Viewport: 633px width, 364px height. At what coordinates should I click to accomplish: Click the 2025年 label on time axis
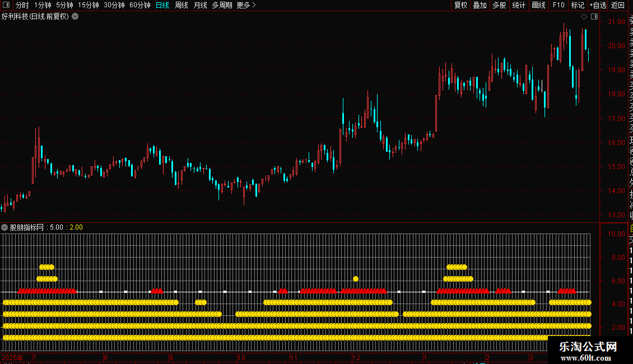[x=12, y=358]
